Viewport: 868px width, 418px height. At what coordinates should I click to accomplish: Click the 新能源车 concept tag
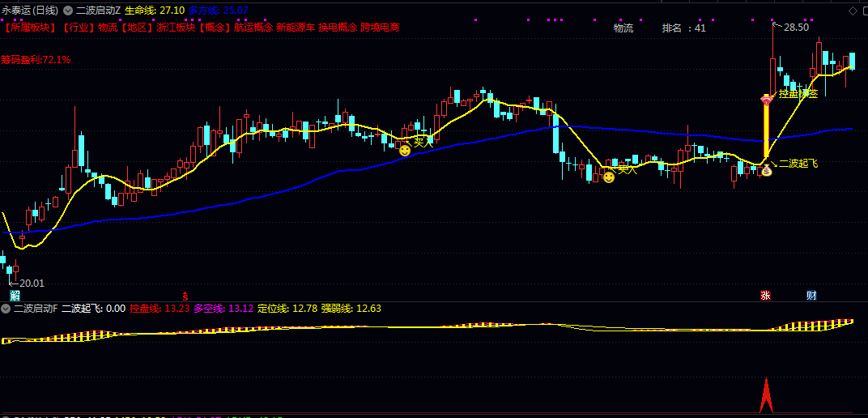[296, 27]
